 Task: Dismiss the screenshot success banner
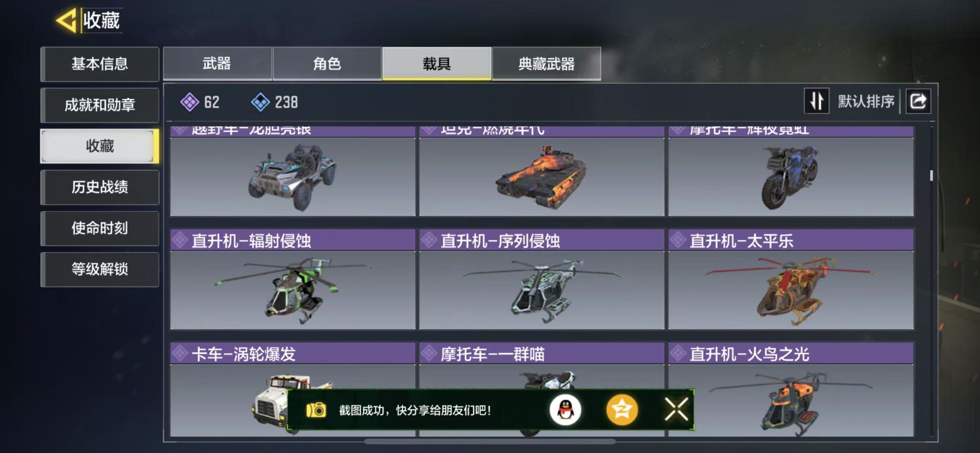pos(676,410)
